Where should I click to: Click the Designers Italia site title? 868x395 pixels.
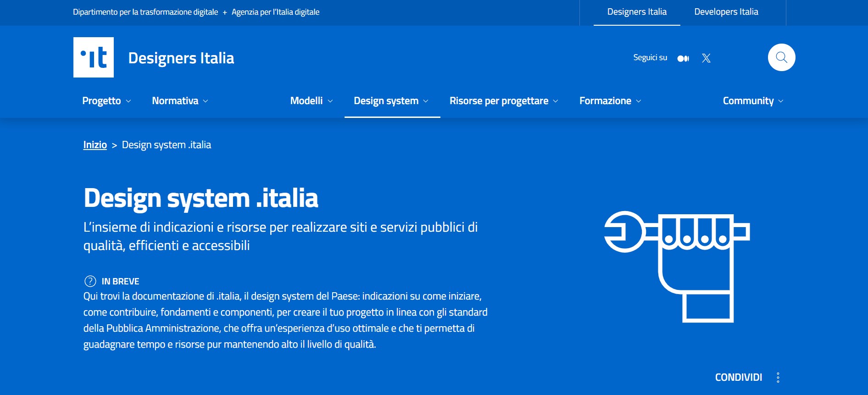click(x=181, y=58)
